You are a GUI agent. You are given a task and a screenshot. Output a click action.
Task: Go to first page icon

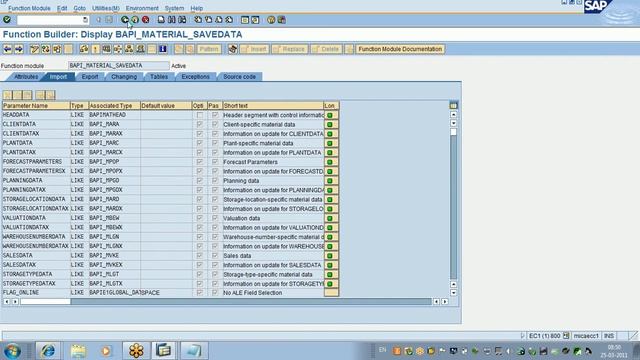click(x=198, y=20)
